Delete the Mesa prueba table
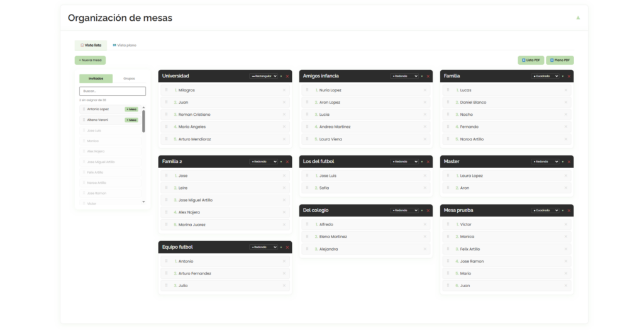Screen dimensions: 644x330 [569, 210]
